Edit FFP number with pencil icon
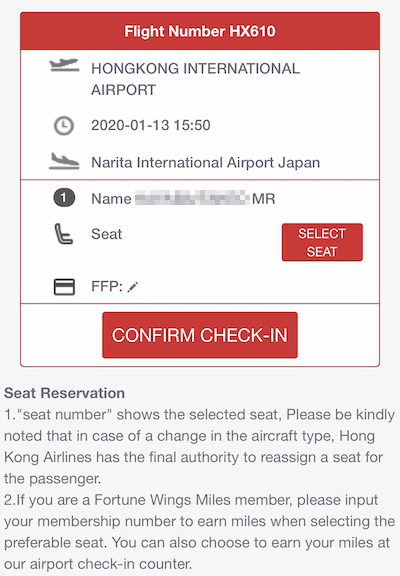Screen dimensions: 400x576 pos(133,287)
